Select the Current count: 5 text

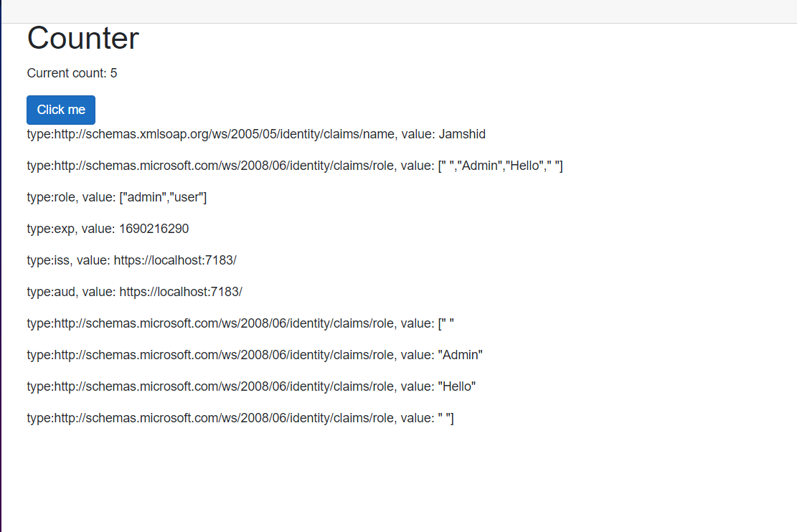coord(72,72)
